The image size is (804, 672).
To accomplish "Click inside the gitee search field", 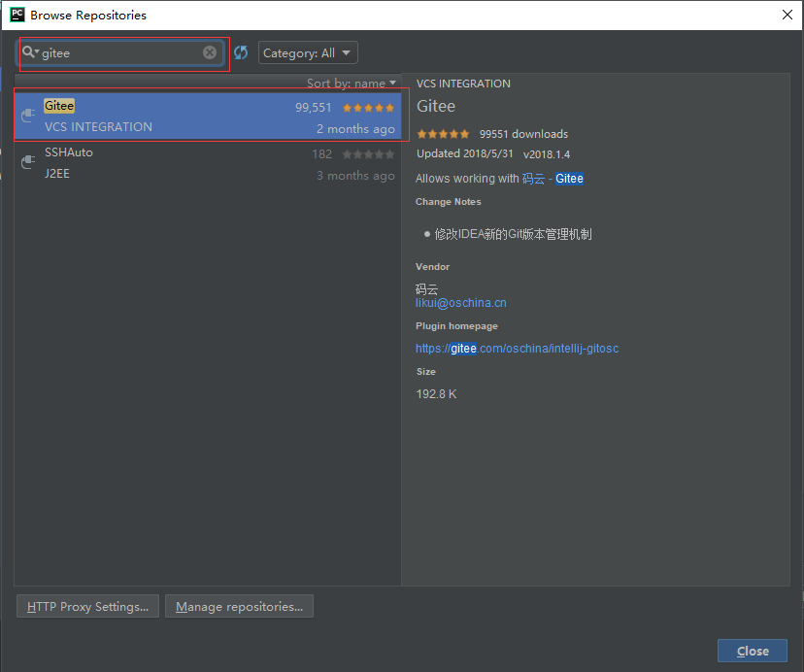I will click(122, 52).
